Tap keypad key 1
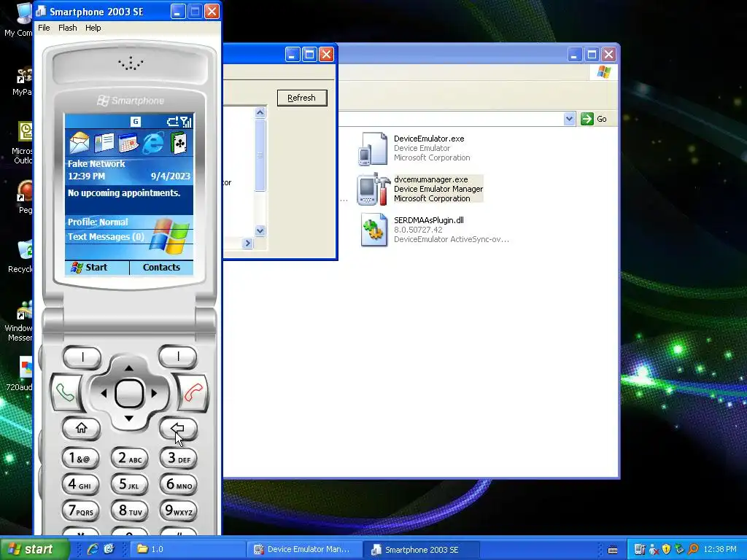The image size is (747, 560). pos(80,458)
